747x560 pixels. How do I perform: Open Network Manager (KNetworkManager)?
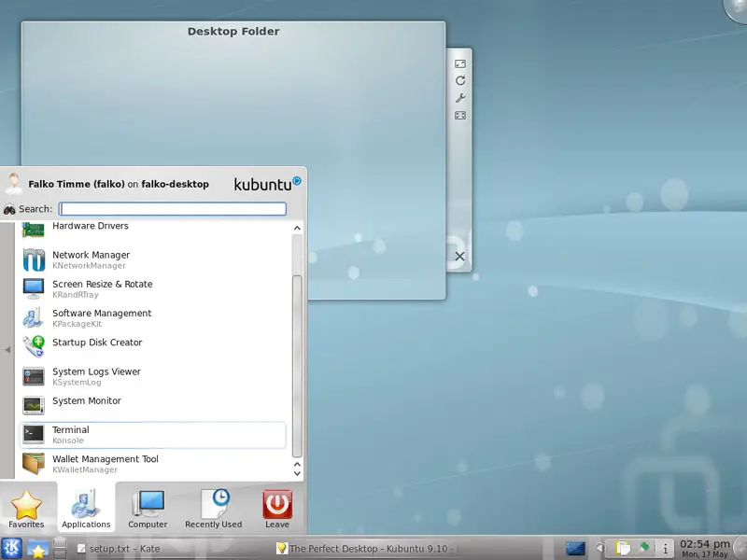click(153, 260)
